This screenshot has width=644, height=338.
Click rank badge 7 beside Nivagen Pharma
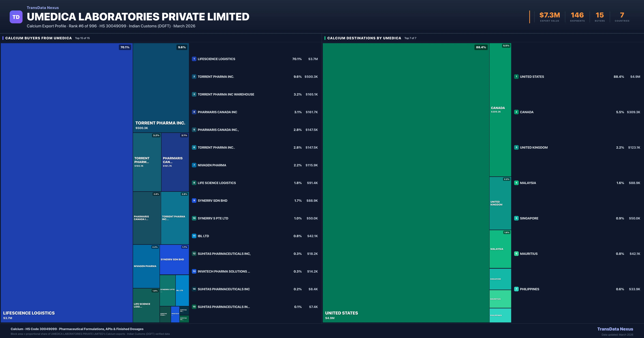coord(194,165)
